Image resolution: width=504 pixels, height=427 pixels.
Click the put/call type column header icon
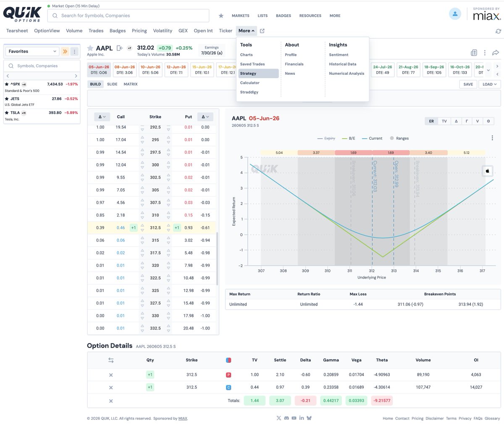pos(228,360)
